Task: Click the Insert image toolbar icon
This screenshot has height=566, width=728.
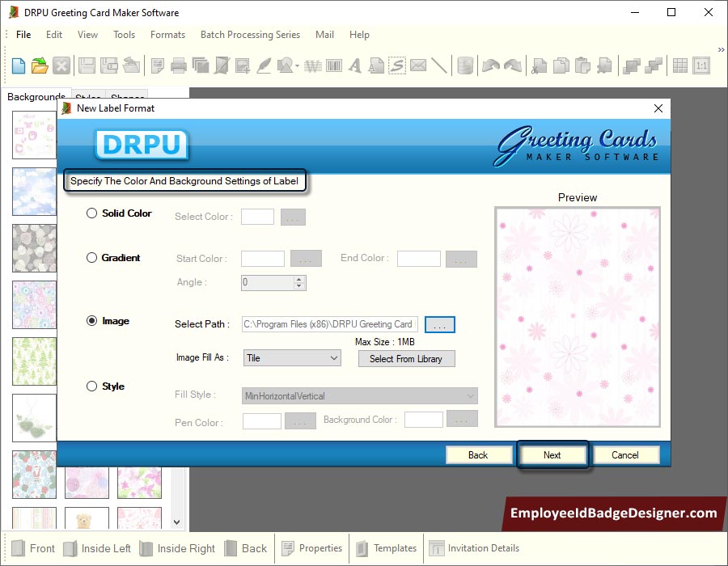Action: [x=243, y=65]
